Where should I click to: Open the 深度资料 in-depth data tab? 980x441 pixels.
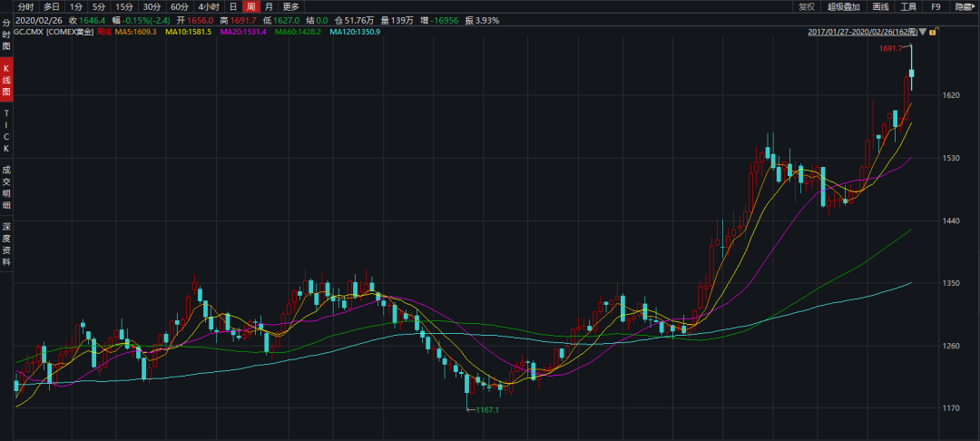click(6, 244)
